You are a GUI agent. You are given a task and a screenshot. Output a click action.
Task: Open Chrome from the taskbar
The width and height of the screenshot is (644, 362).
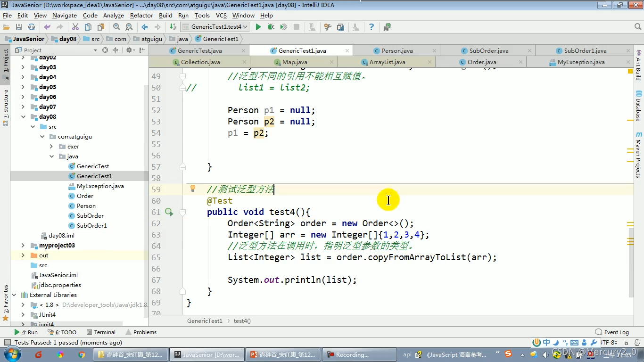click(x=82, y=354)
